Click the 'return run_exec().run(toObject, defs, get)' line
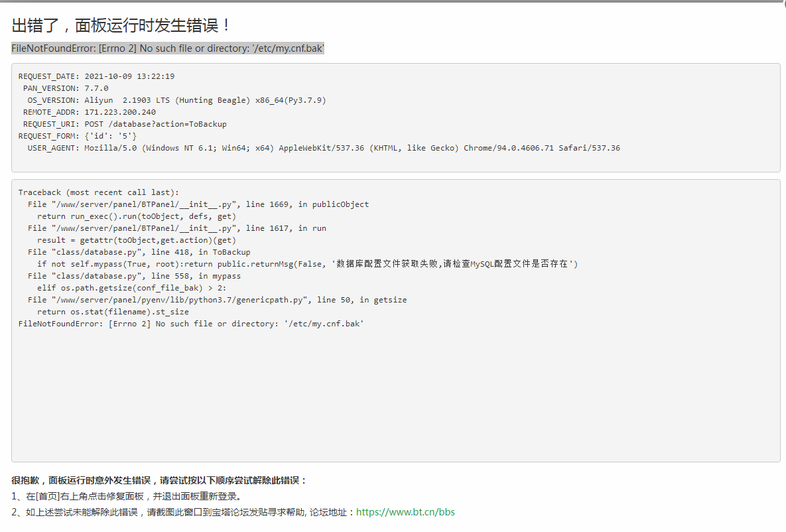Viewport: 786px width, 532px height. point(137,217)
